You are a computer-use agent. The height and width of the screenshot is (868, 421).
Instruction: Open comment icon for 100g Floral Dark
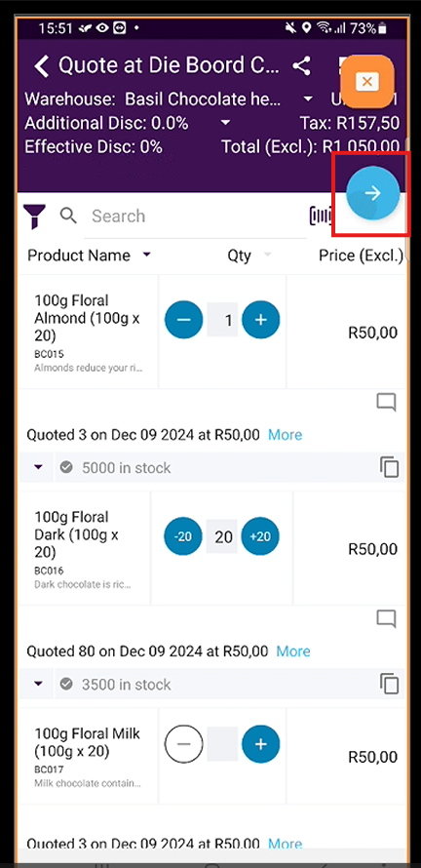coord(387,619)
